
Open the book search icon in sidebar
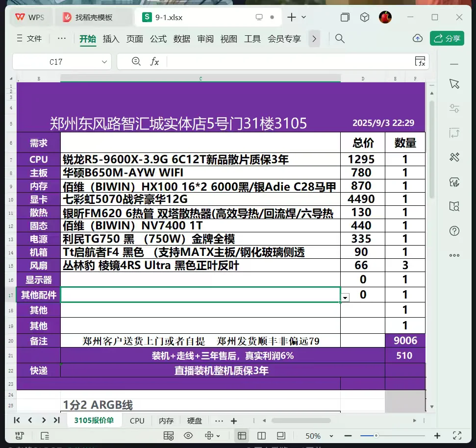[454, 206]
